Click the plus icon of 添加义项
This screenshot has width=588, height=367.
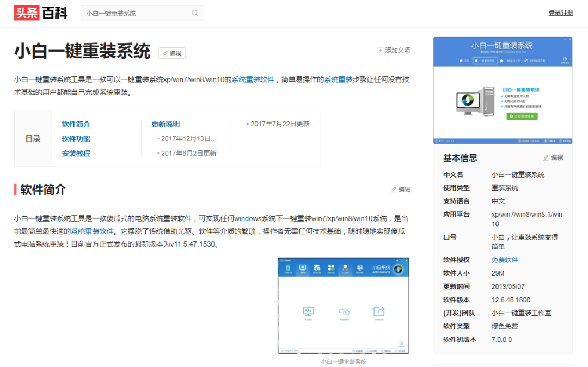[380, 50]
